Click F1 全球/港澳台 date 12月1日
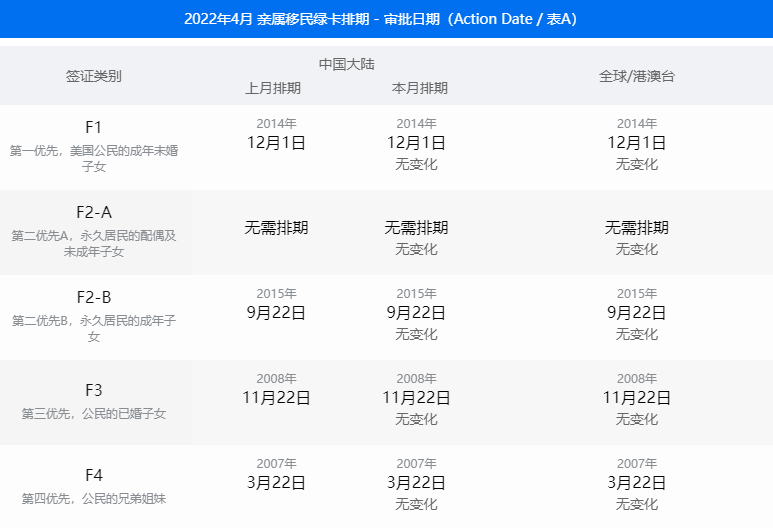The height and width of the screenshot is (528, 773). tap(636, 143)
